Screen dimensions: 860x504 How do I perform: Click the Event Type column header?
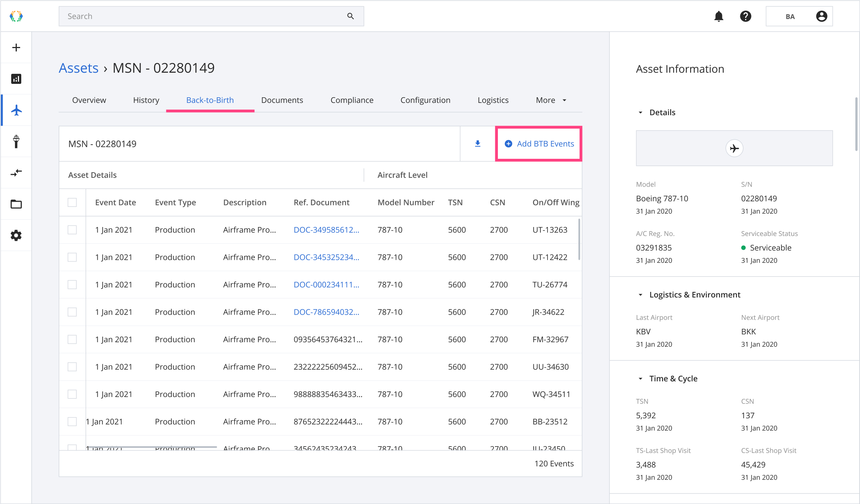point(176,203)
